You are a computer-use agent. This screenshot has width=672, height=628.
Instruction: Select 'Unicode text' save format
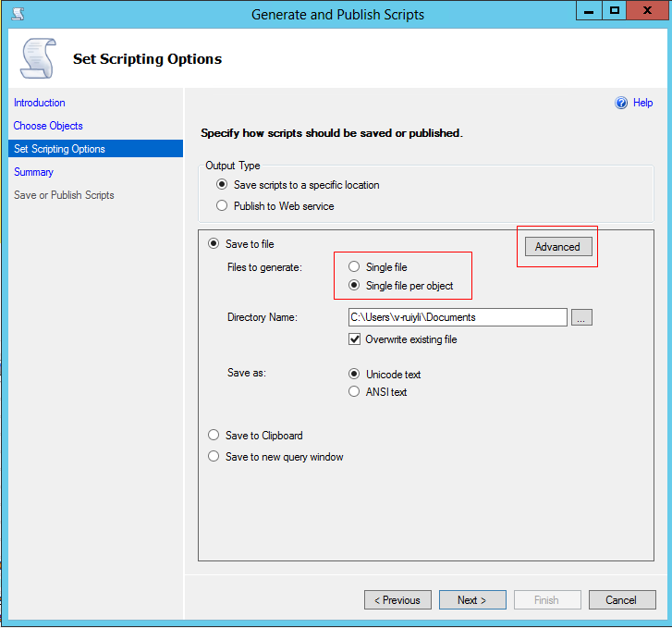(354, 375)
